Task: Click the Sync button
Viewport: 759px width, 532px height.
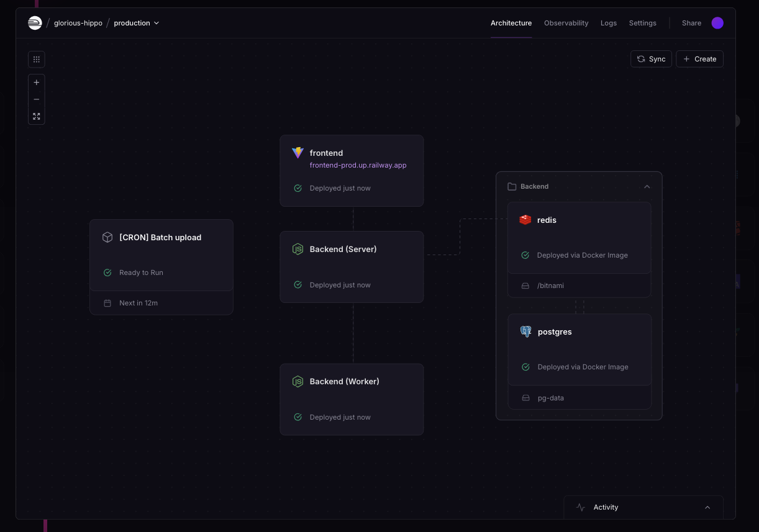Action: point(651,59)
